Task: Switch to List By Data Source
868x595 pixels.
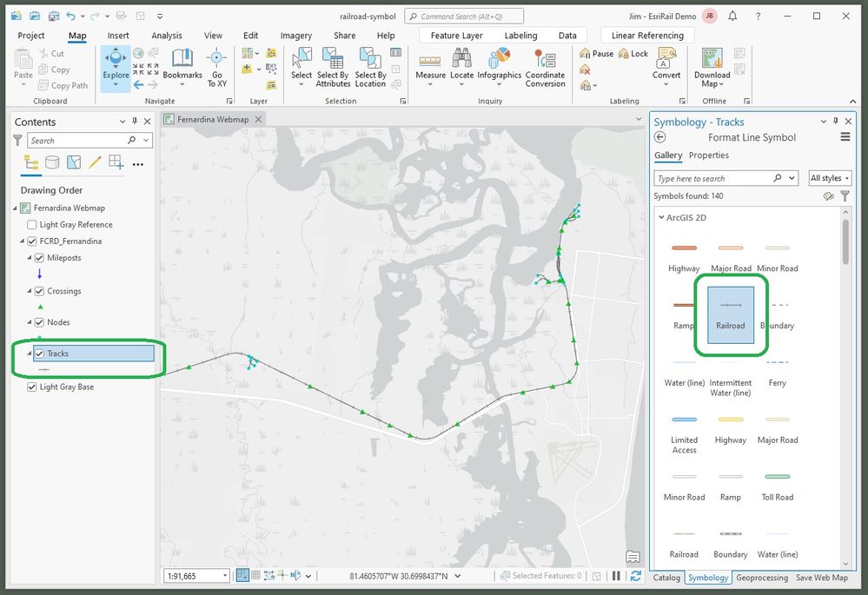Action: 52,162
